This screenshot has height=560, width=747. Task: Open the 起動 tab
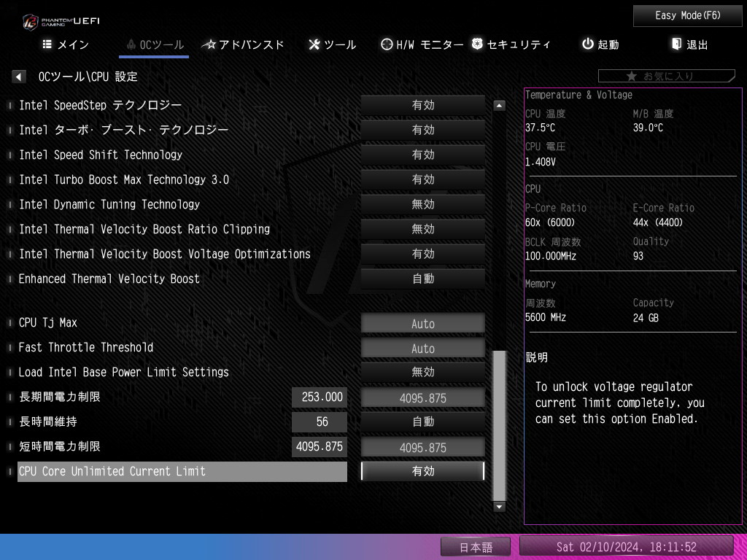point(601,44)
